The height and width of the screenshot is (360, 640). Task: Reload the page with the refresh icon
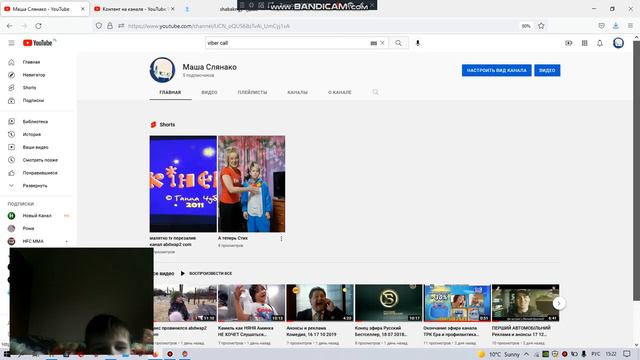(38, 26)
